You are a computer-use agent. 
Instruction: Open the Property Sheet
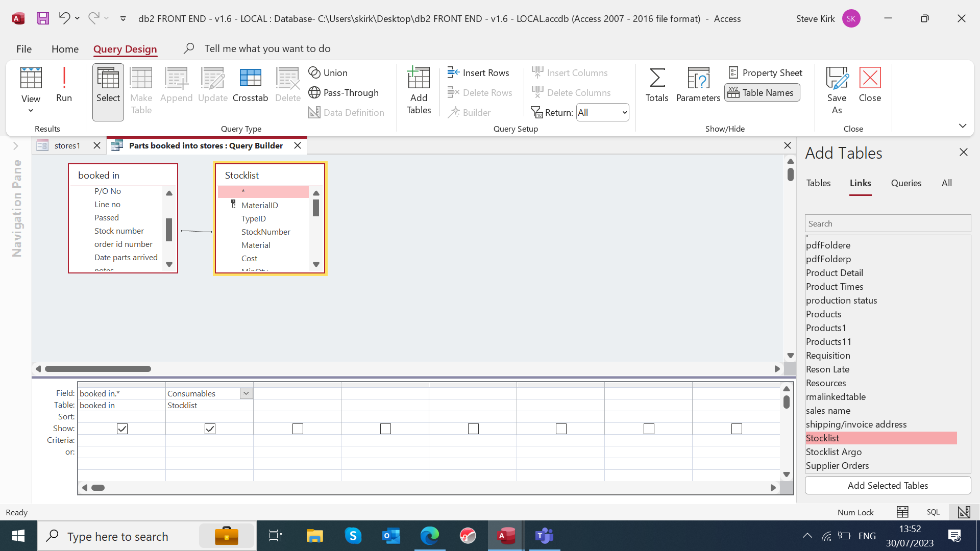tap(765, 72)
